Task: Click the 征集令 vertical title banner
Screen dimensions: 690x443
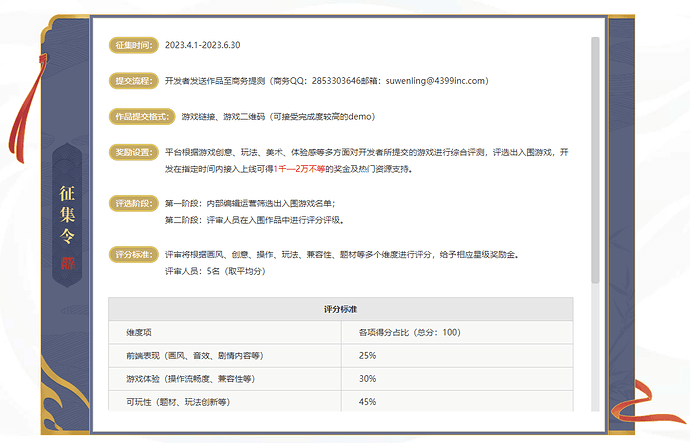Action: tap(67, 215)
